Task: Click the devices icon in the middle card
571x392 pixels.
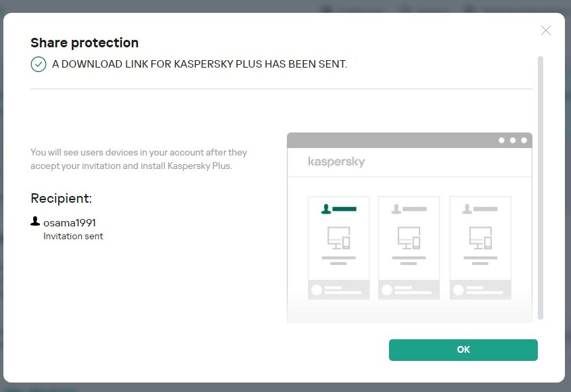Action: (x=409, y=238)
